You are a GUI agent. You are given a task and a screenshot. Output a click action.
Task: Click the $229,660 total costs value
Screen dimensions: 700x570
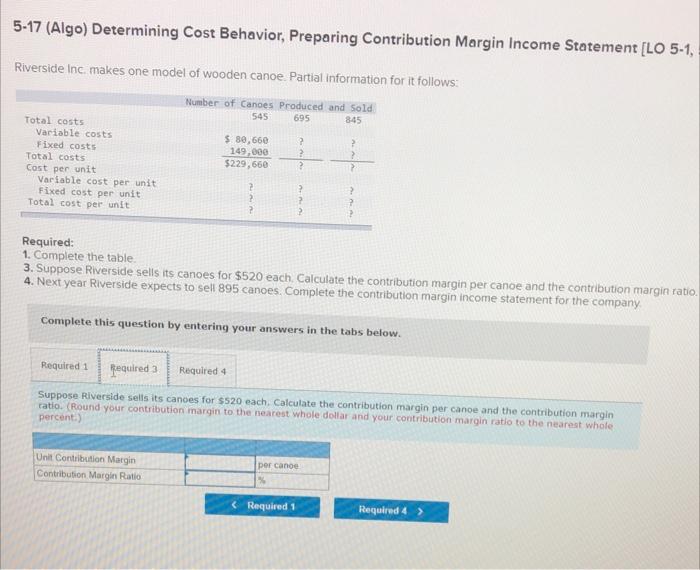(246, 164)
